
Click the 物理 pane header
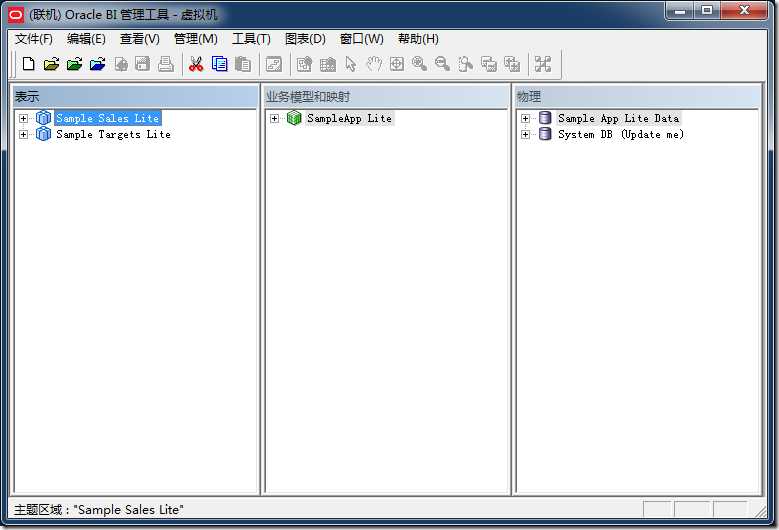638,96
